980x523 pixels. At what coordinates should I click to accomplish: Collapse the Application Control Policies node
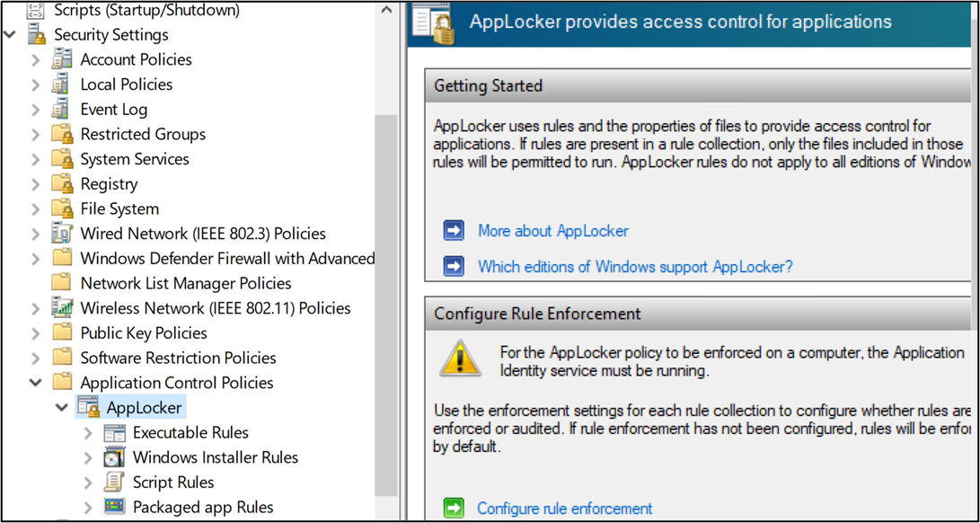pyautogui.click(x=36, y=382)
